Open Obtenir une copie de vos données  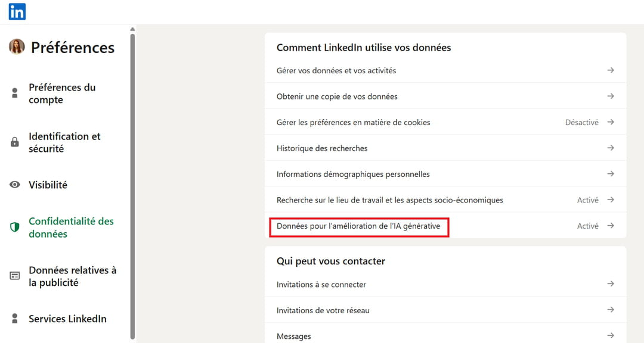[x=337, y=96]
